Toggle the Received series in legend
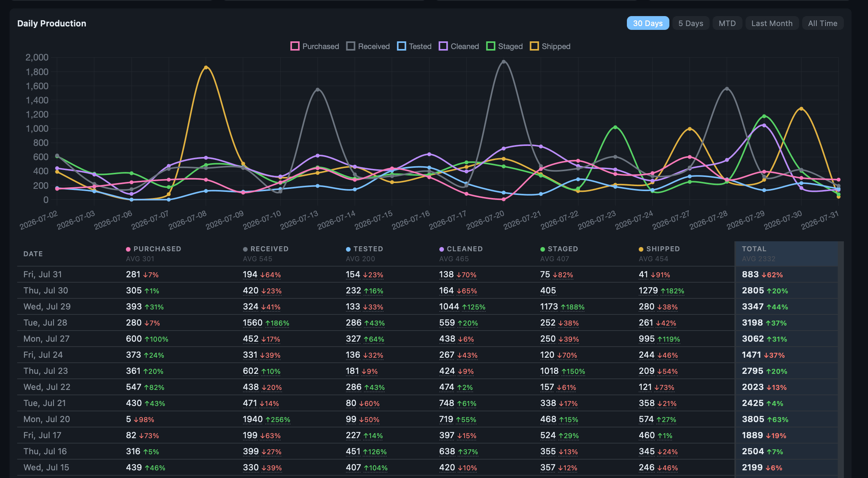The height and width of the screenshot is (478, 868). point(368,46)
